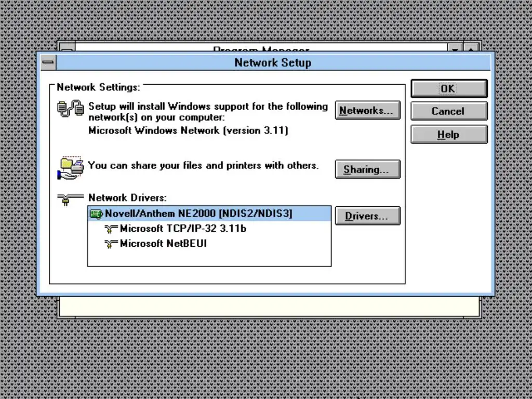Click the Drivers... button
Screen dimensions: 532x399
click(367, 216)
